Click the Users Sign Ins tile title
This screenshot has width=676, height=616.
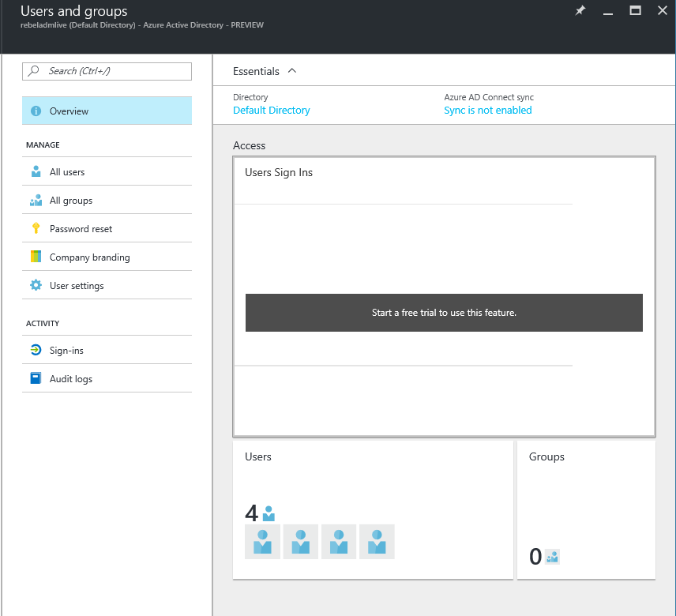pos(279,172)
